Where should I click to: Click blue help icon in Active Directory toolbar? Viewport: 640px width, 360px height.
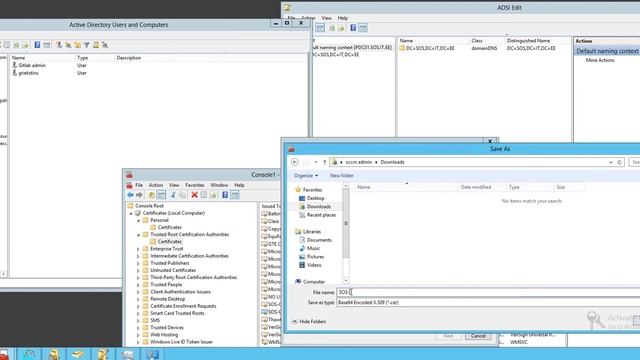[37, 45]
